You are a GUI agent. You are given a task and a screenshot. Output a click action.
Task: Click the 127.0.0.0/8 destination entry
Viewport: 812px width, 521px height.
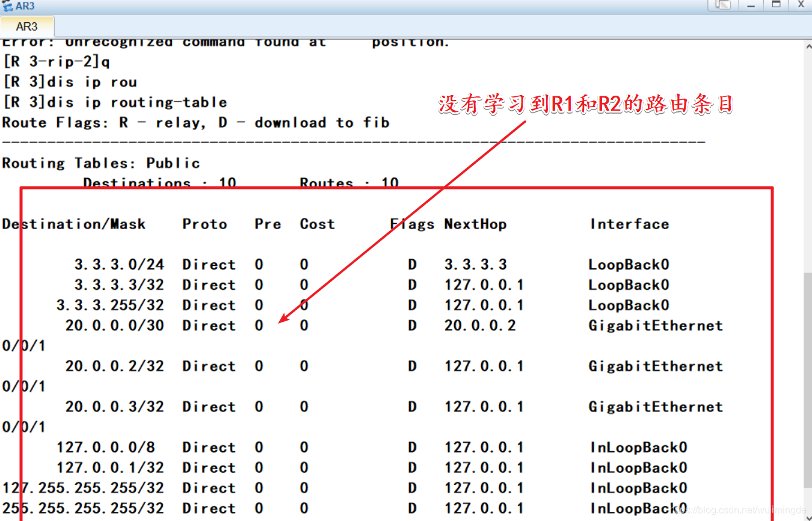coord(106,448)
